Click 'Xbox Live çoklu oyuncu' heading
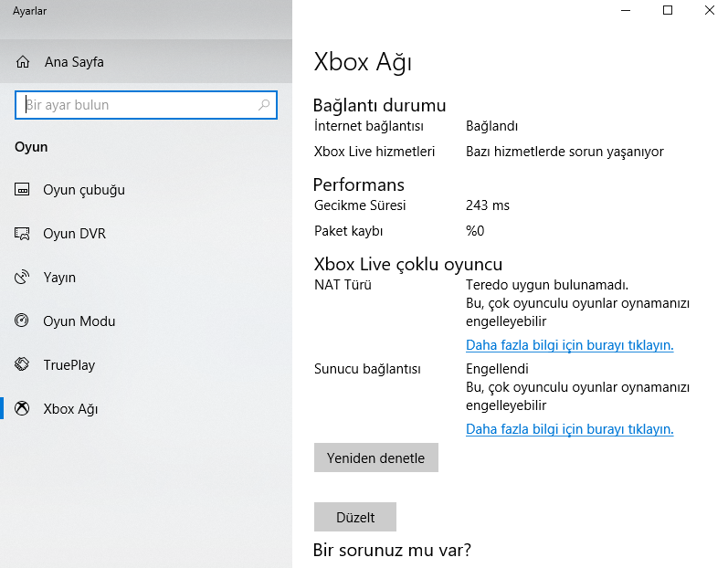The width and height of the screenshot is (728, 568). (408, 264)
